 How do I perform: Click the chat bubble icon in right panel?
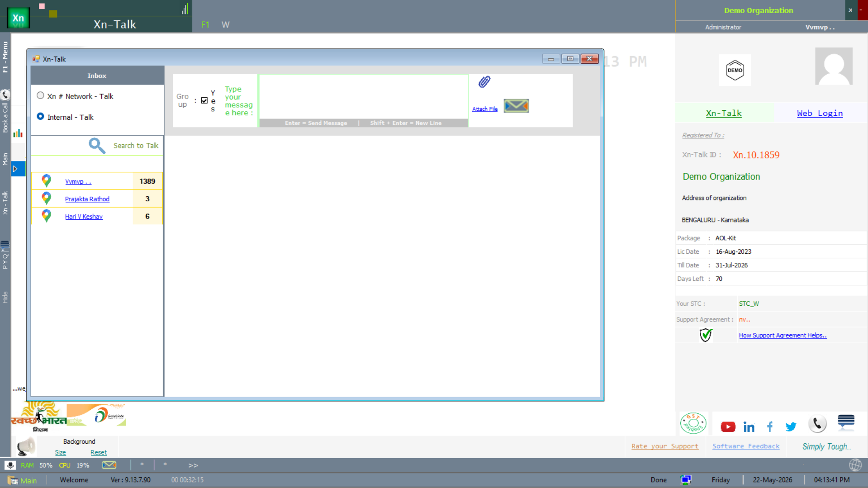[846, 422]
